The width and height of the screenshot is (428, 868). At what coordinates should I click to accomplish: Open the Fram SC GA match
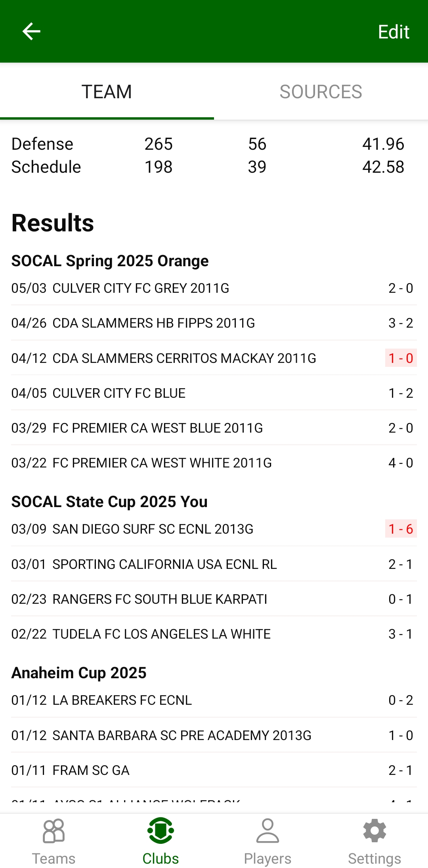tap(91, 770)
